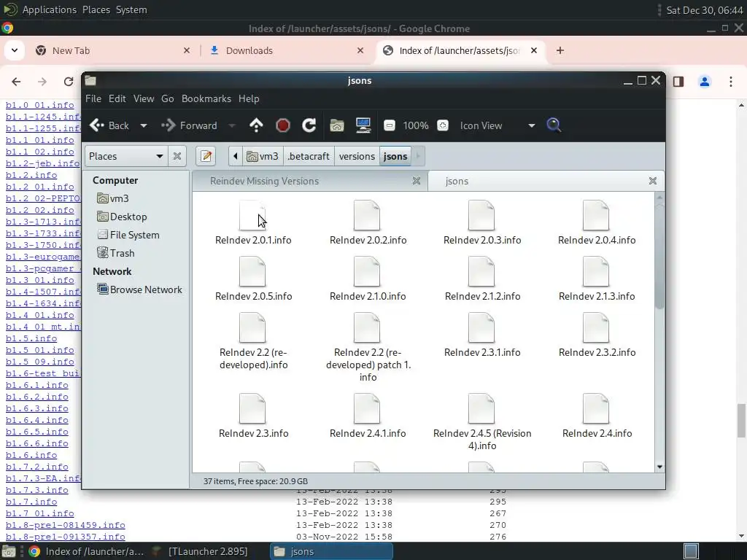Select ReIndev 2.3.1.info file icon
This screenshot has width=747, height=560.
point(481,327)
